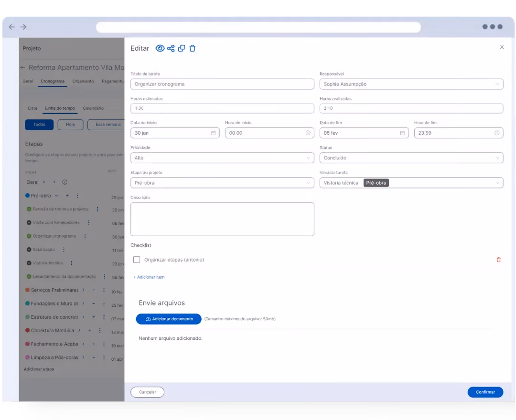Select the Linha do tempo tab
The image size is (516, 420).
60,108
